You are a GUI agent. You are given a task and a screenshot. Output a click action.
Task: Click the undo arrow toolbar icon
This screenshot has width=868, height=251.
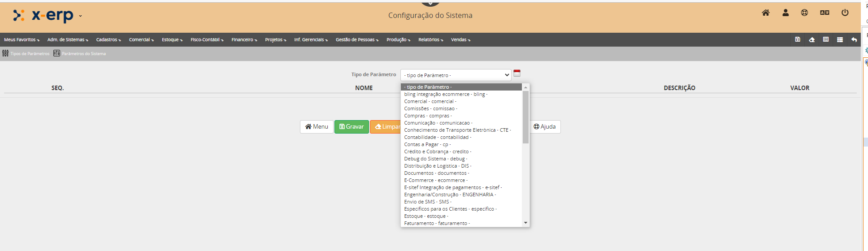pos(854,39)
